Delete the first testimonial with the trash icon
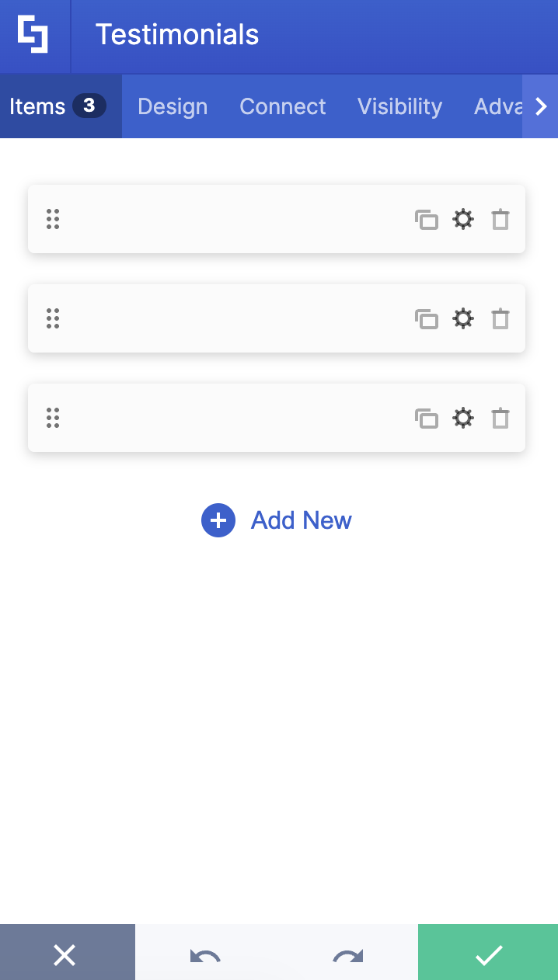The height and width of the screenshot is (980, 558). [x=500, y=220]
